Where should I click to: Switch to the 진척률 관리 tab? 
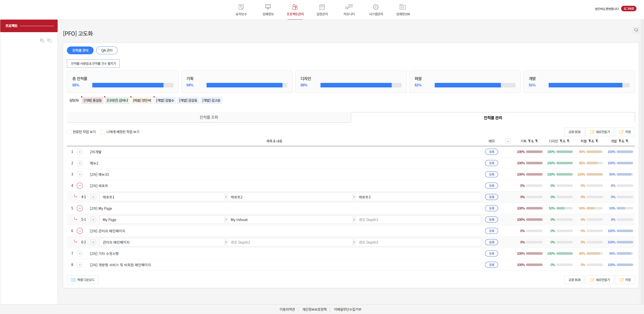point(493,118)
